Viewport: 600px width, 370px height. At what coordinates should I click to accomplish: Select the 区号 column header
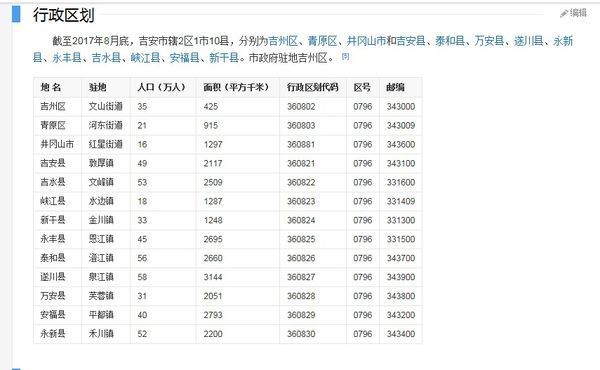pos(362,87)
